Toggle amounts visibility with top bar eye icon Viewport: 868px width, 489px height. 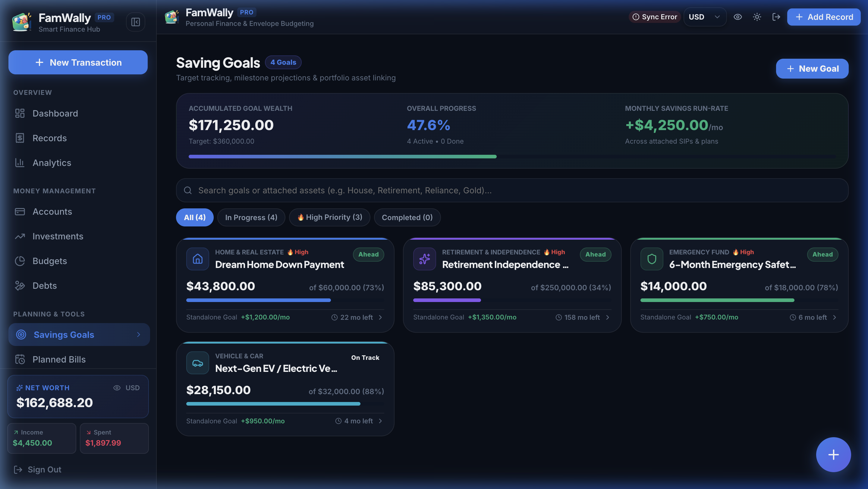click(x=737, y=17)
